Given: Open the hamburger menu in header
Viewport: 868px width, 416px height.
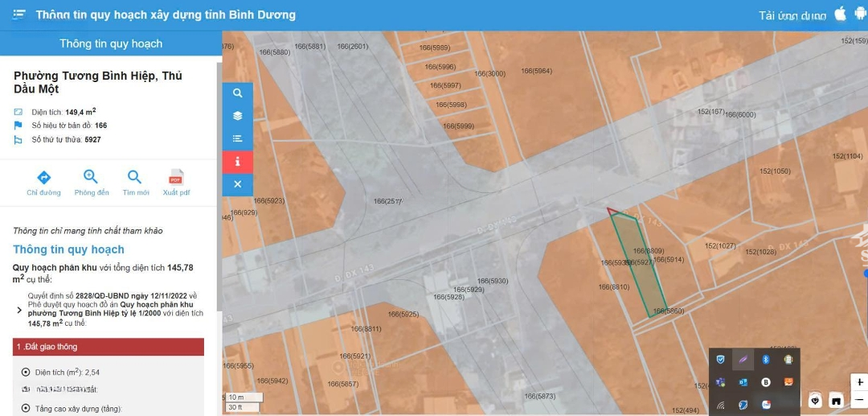Looking at the screenshot, I should (19, 14).
